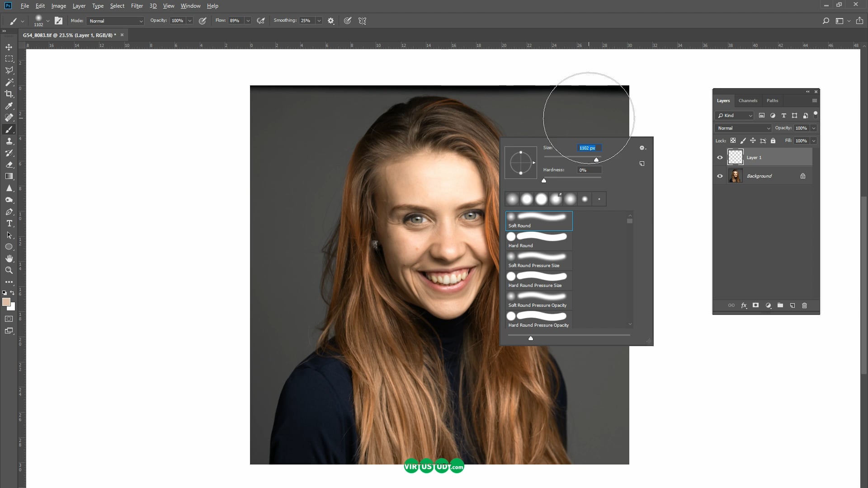Select the Move tool
This screenshot has height=488, width=868.
[x=9, y=47]
